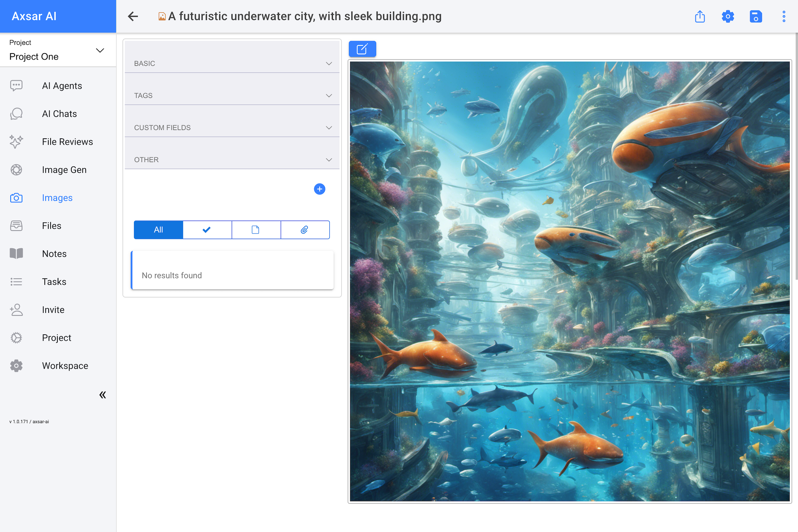Expand the CUSTOM FIELDS section
Image resolution: width=798 pixels, height=532 pixels.
coord(232,128)
